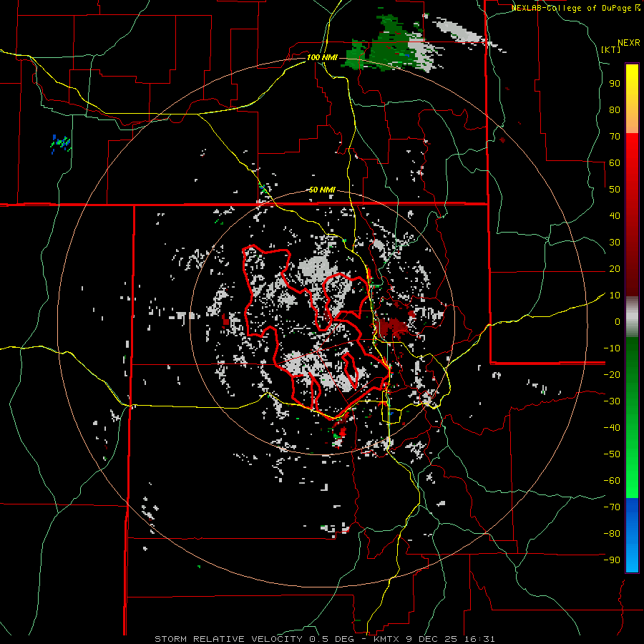
Task: Click the green segment of the color bar
Action: [632, 418]
